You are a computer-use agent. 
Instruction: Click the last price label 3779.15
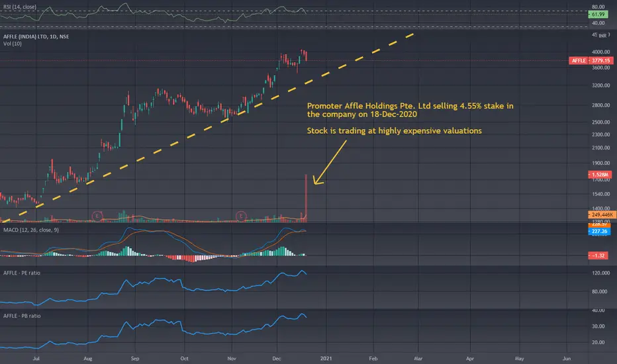(x=601, y=61)
